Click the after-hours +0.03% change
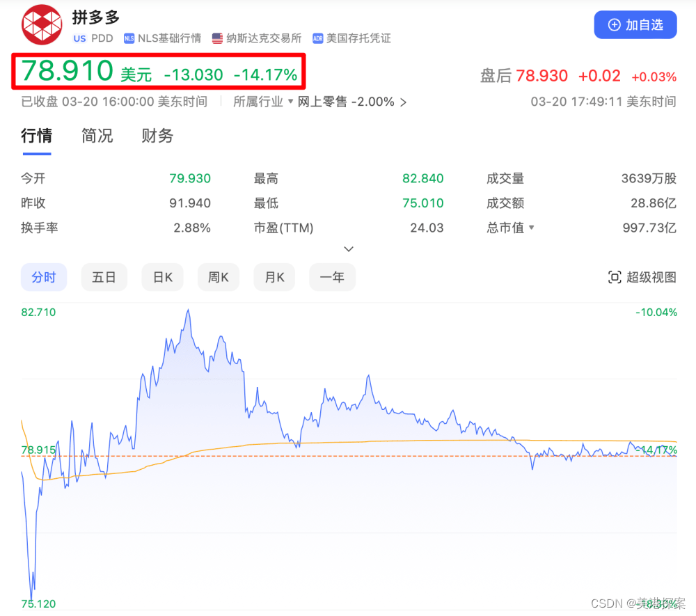Screen dimensions: 696x616 [654, 77]
